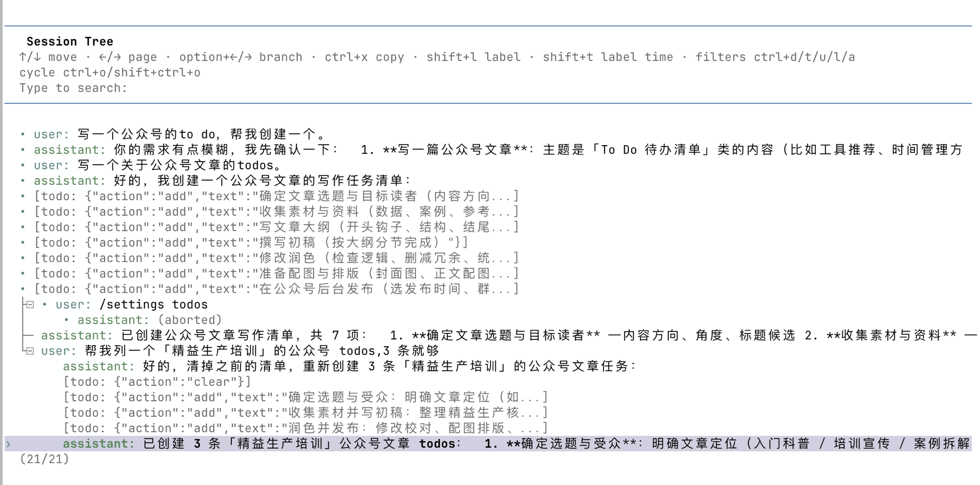Click the "←/→ page" shortcut hint
Viewport: 980px width, 485px height.
(x=128, y=57)
